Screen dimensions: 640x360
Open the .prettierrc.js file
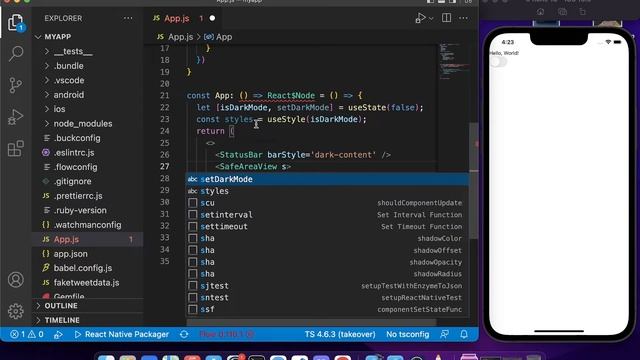pos(78,196)
